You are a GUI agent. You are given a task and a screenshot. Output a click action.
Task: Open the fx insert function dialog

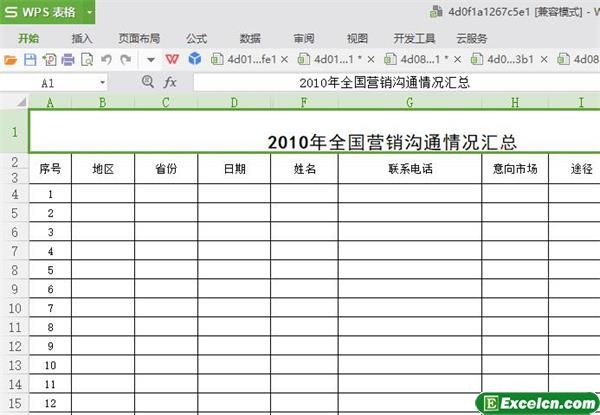(x=170, y=82)
